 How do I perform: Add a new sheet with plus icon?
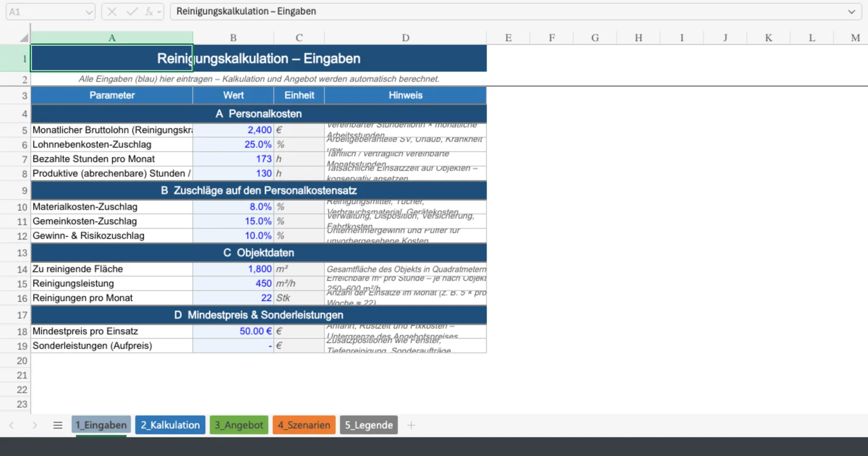(411, 425)
